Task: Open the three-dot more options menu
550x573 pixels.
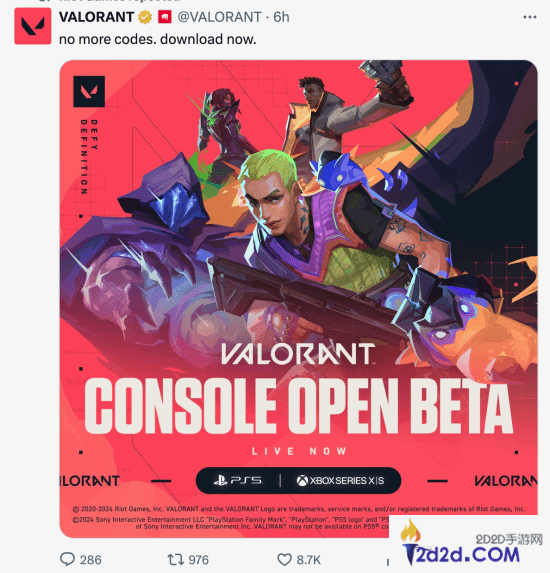Action: (x=530, y=17)
